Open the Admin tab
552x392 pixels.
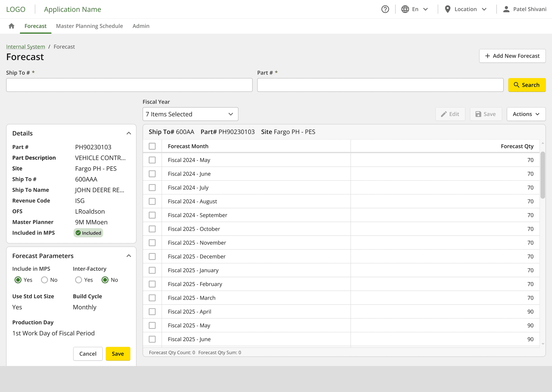(x=141, y=26)
